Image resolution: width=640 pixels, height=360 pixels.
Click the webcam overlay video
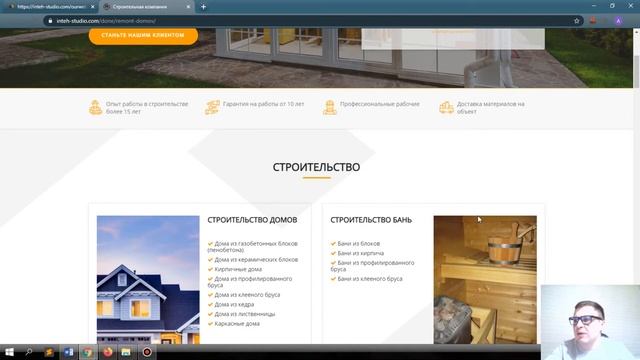pyautogui.click(x=590, y=322)
